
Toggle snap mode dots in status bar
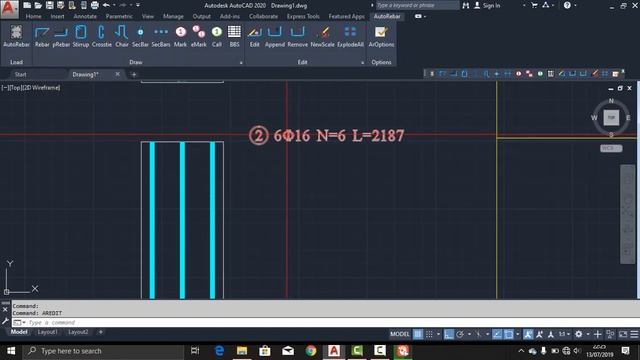[429, 334]
